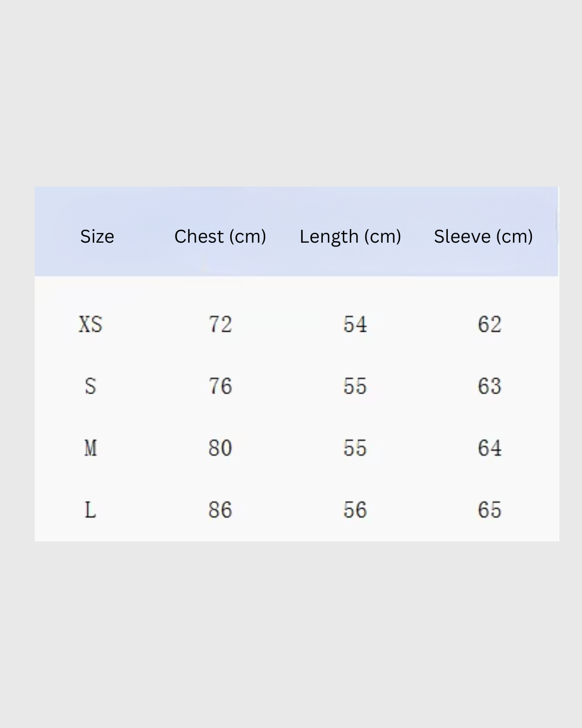
Task: Click the Size column header
Action: tap(97, 236)
